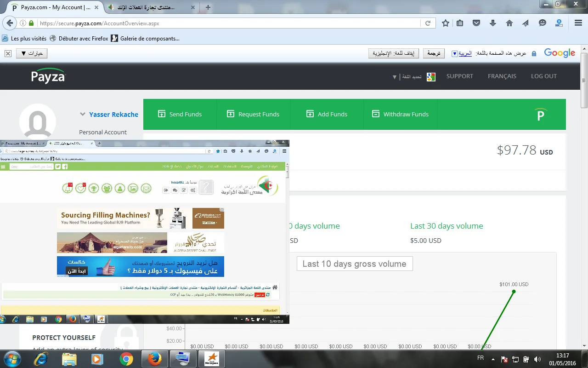Viewport: 588px width, 368px height.
Task: Open the Arabic target language dropdown
Action: pos(455,53)
